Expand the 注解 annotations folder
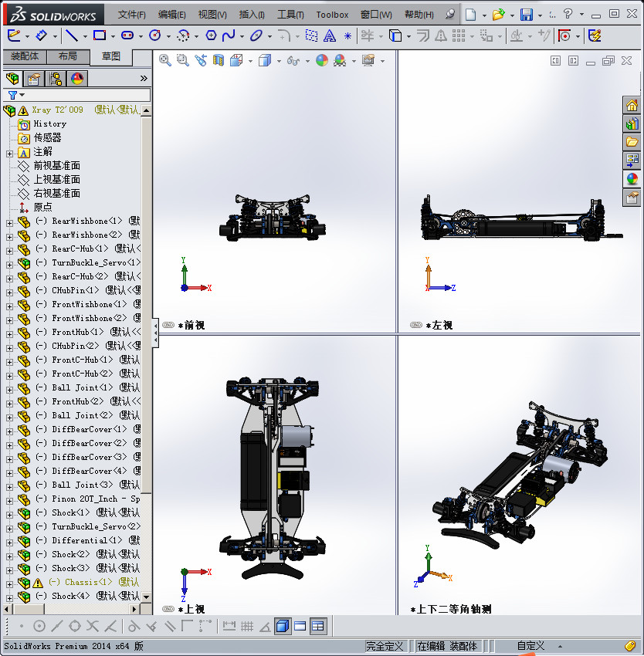The width and height of the screenshot is (644, 656). (x=9, y=154)
